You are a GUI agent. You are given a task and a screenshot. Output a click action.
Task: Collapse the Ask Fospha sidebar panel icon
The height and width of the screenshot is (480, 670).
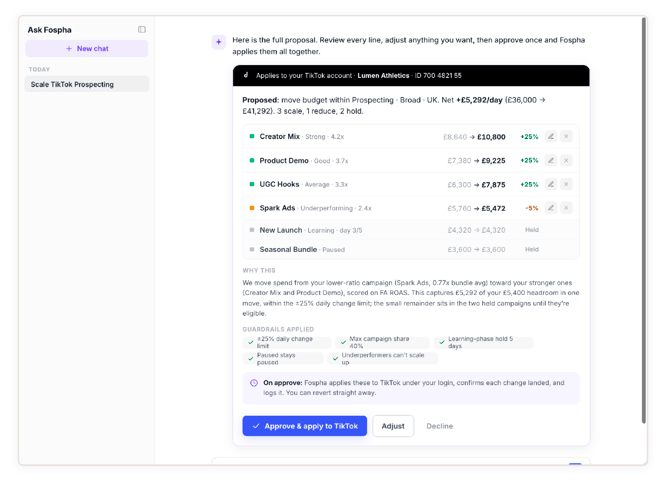[142, 29]
